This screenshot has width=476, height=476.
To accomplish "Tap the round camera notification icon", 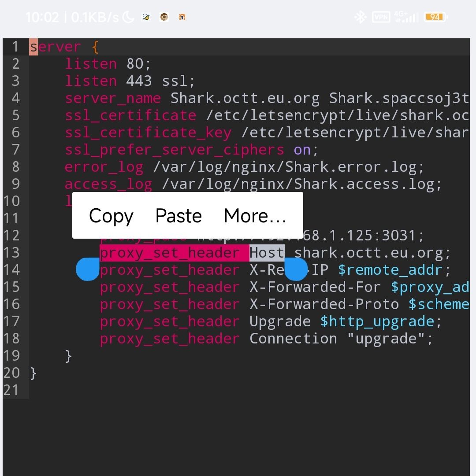I will pyautogui.click(x=164, y=17).
